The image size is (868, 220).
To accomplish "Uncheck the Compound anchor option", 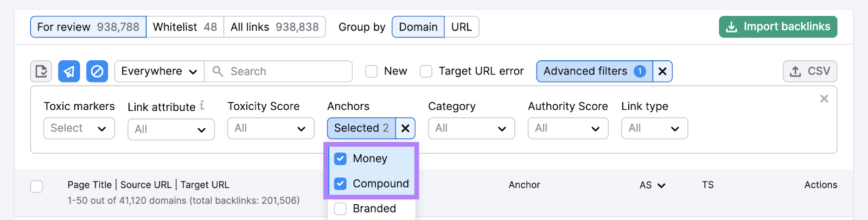I will coord(340,184).
